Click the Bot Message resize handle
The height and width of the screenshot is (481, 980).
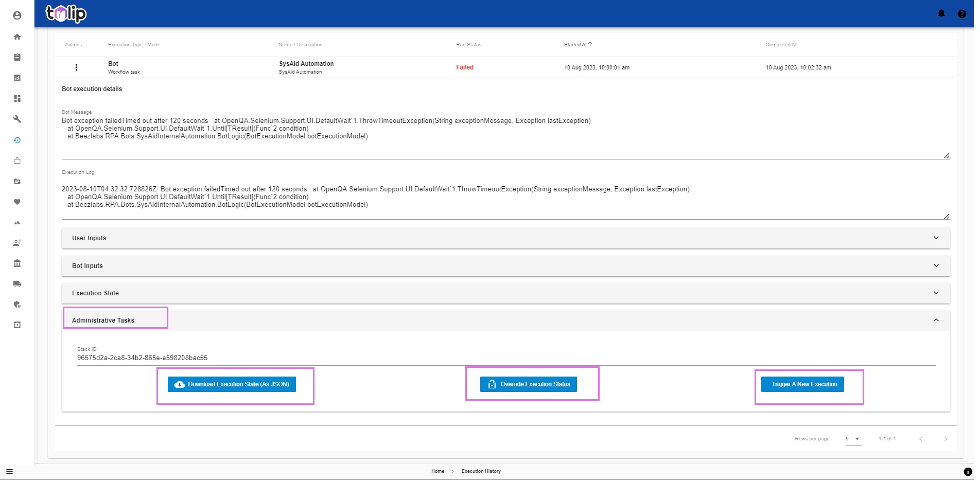pyautogui.click(x=946, y=156)
